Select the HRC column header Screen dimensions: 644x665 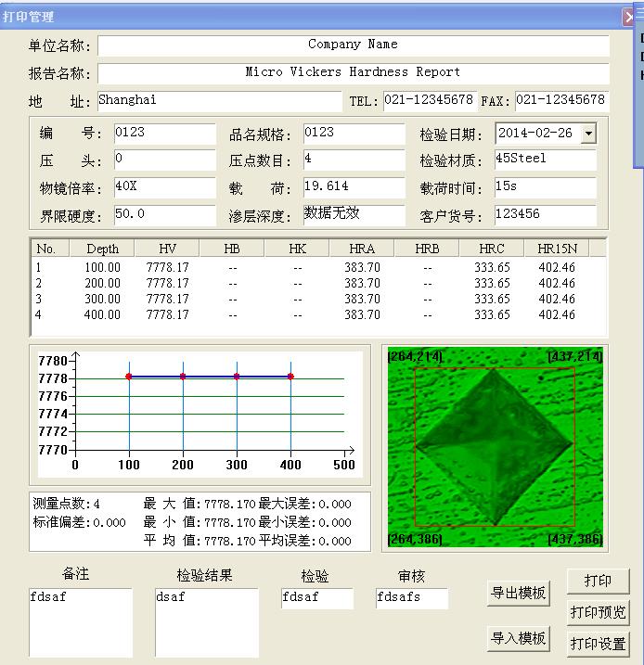tap(492, 249)
